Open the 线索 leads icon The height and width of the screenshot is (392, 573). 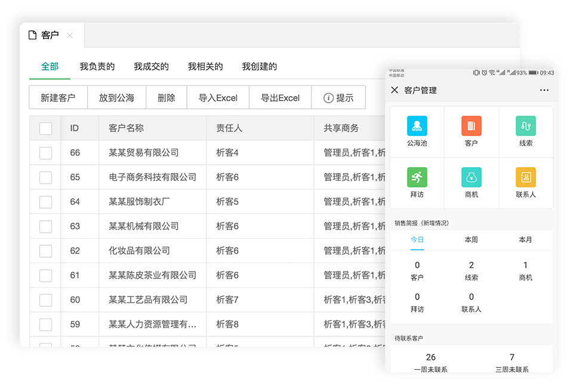pyautogui.click(x=525, y=126)
